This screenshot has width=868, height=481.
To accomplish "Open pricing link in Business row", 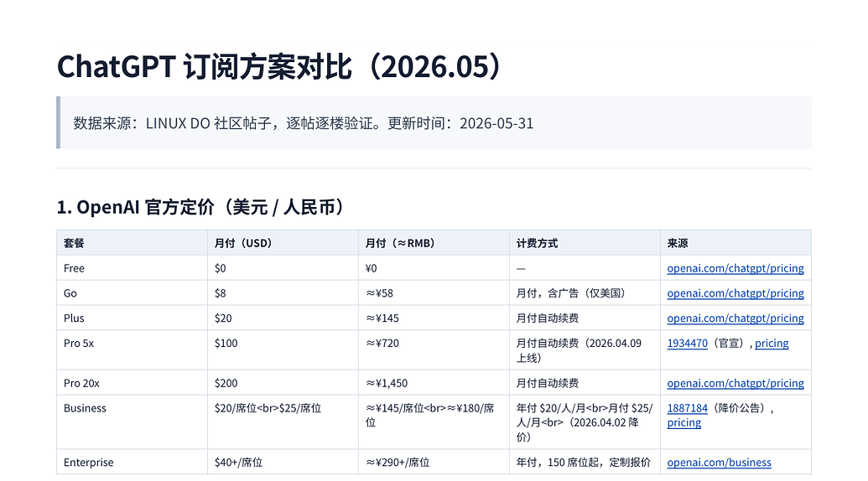I will [683, 422].
